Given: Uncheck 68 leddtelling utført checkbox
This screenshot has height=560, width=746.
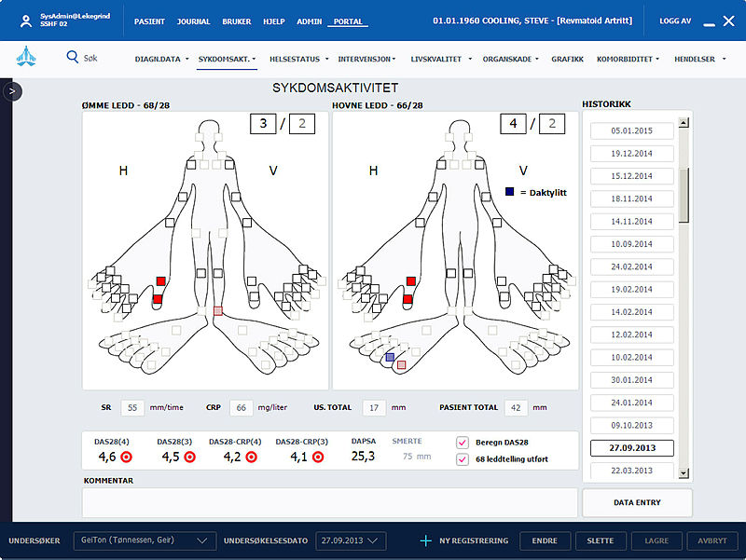Looking at the screenshot, I should [462, 458].
